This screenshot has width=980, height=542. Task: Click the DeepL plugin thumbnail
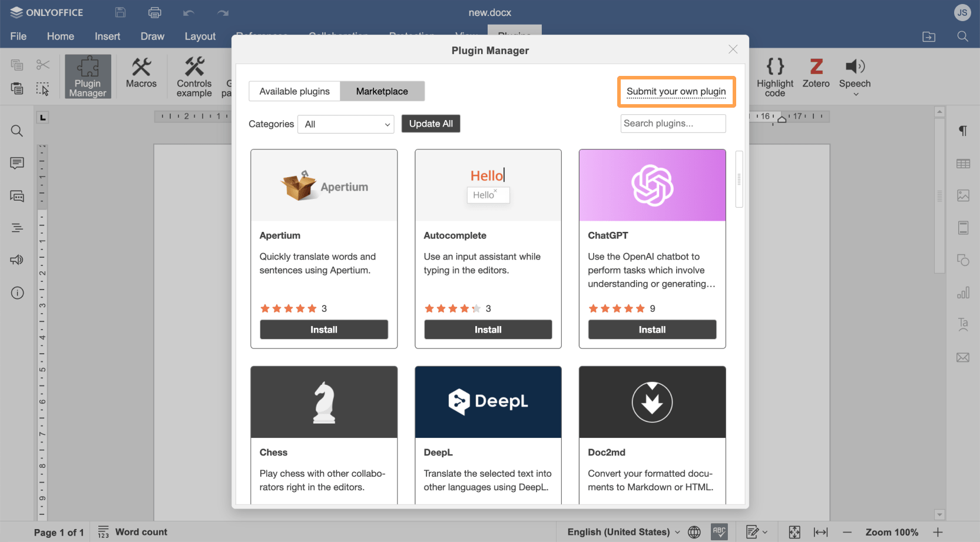(x=488, y=403)
